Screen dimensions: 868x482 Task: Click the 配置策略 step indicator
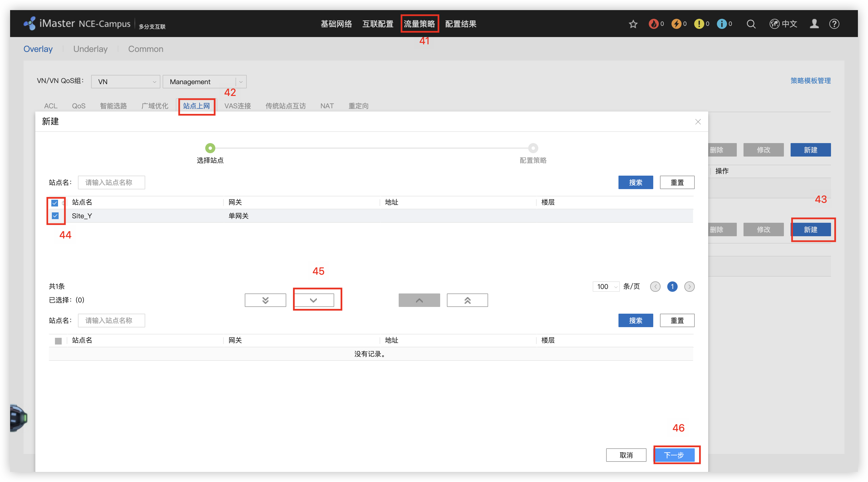533,148
